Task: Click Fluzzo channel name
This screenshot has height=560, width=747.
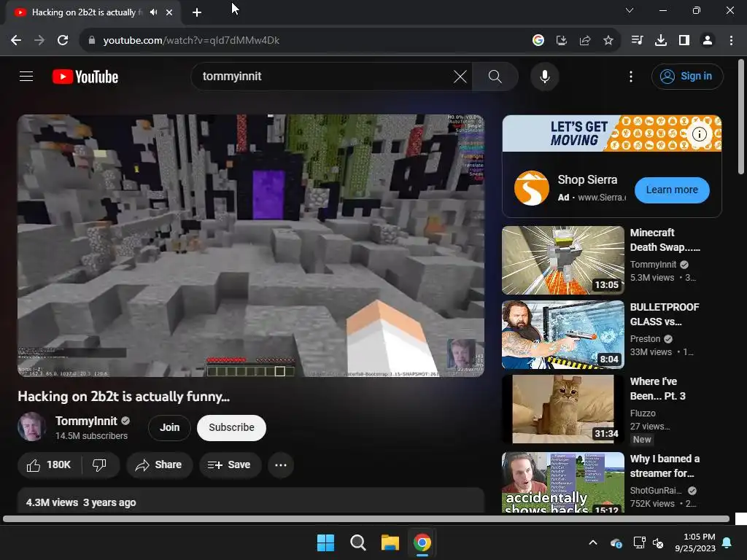Action: (643, 413)
